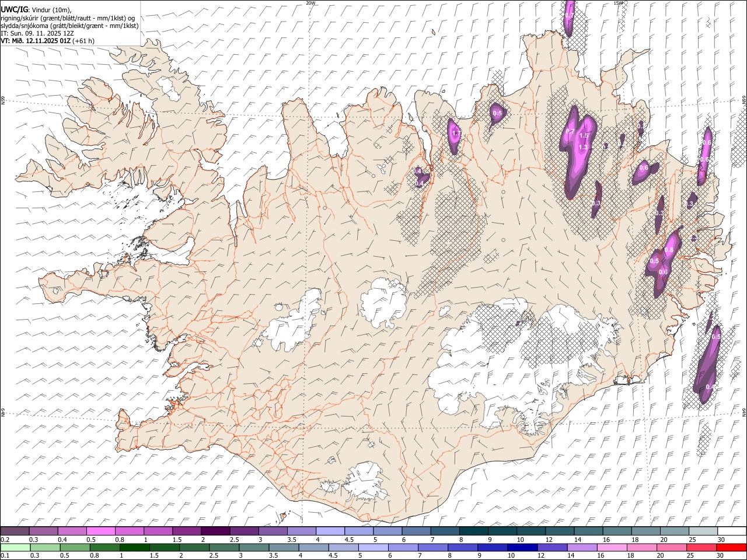Click the 'IT: Sun. 09. 11. 2025 12Z' line
747x560 pixels.
[36, 33]
